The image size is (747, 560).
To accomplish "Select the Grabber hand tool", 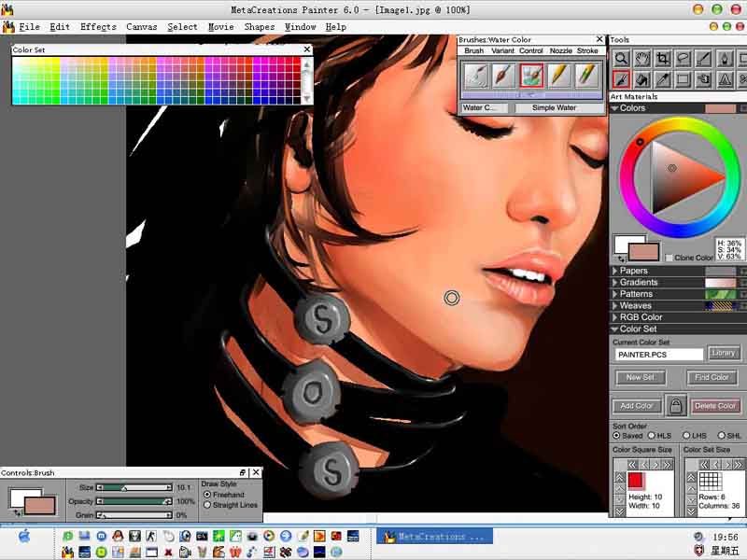I will pos(641,59).
